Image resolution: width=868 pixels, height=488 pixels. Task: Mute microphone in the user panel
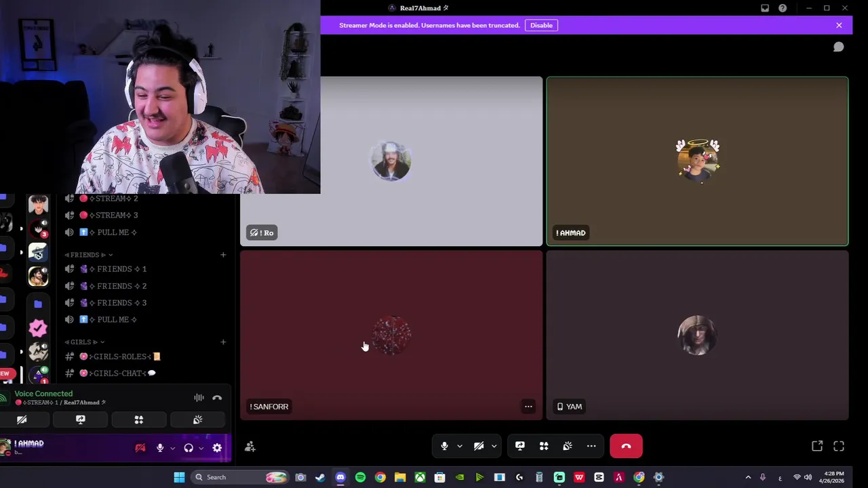pyautogui.click(x=160, y=448)
